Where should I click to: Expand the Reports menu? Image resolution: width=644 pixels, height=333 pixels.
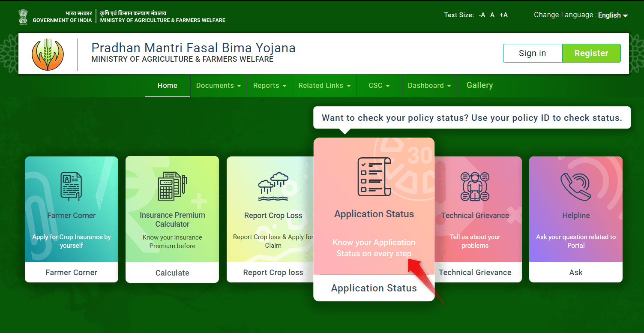(x=270, y=85)
